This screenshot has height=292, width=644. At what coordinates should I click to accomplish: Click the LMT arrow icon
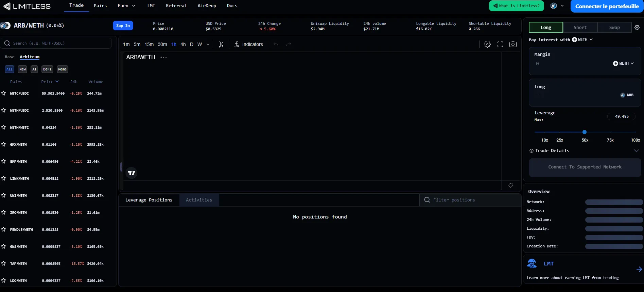click(x=639, y=269)
